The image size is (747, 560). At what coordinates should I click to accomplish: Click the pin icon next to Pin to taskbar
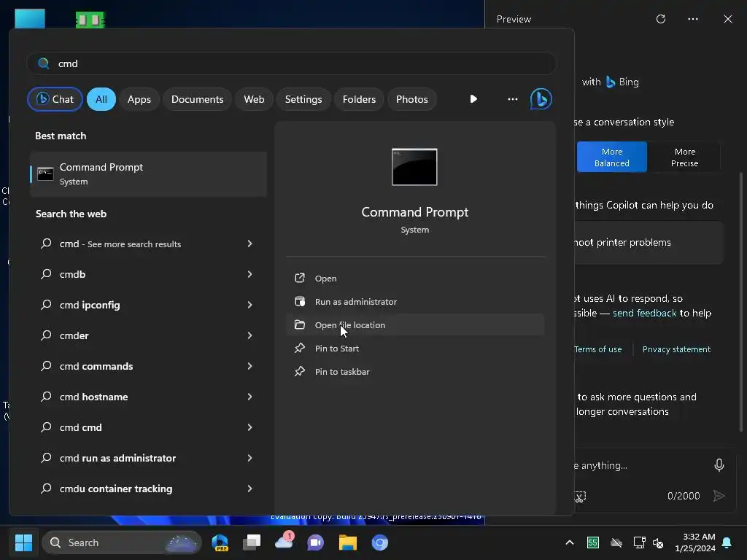pyautogui.click(x=300, y=371)
